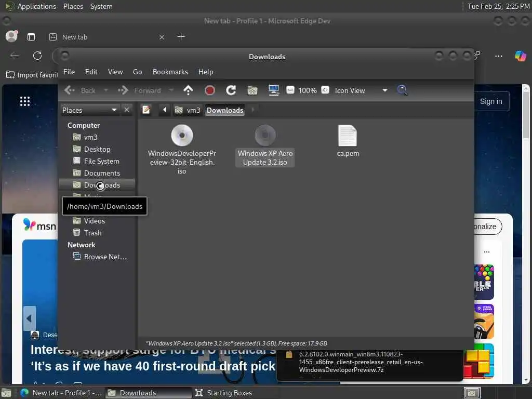
Task: Zoom in with the plus icon
Action: tap(325, 90)
